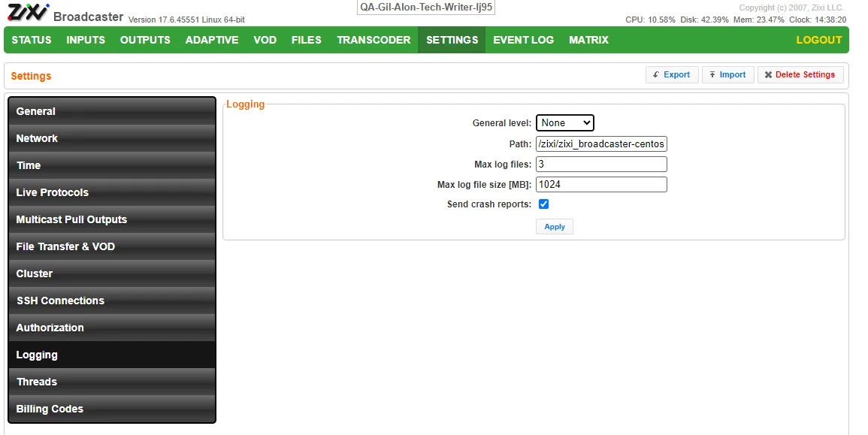The height and width of the screenshot is (435, 868).
Task: Open General settings section
Action: [x=112, y=111]
